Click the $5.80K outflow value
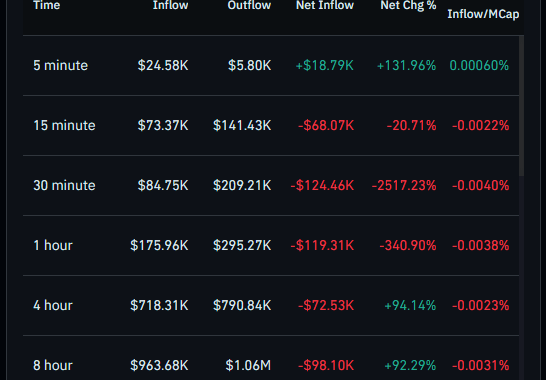 click(249, 65)
